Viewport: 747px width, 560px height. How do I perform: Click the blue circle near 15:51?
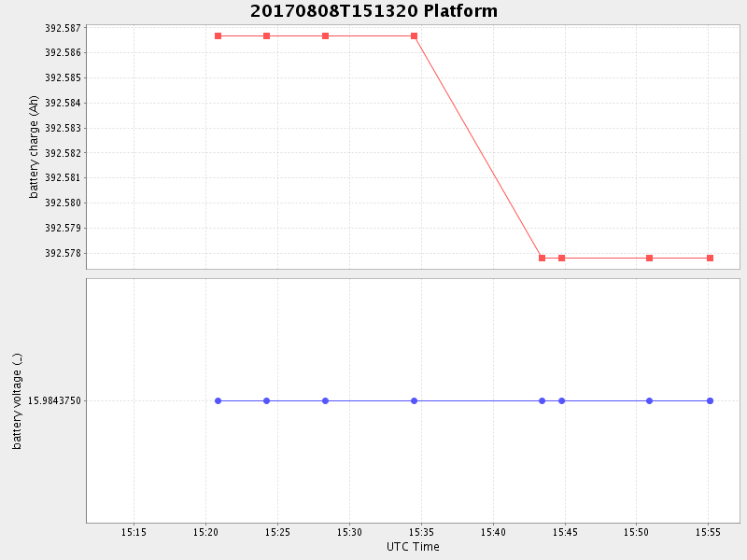coord(649,400)
